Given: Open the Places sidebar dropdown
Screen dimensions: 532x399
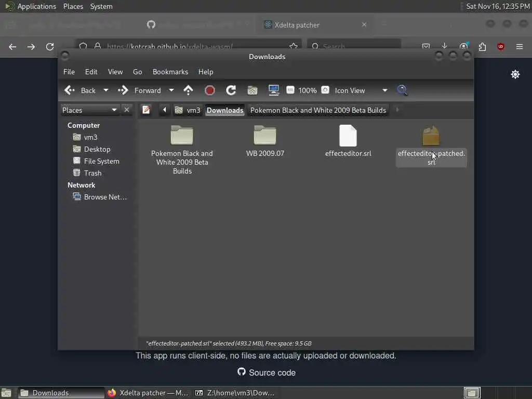Looking at the screenshot, I should click(90, 110).
